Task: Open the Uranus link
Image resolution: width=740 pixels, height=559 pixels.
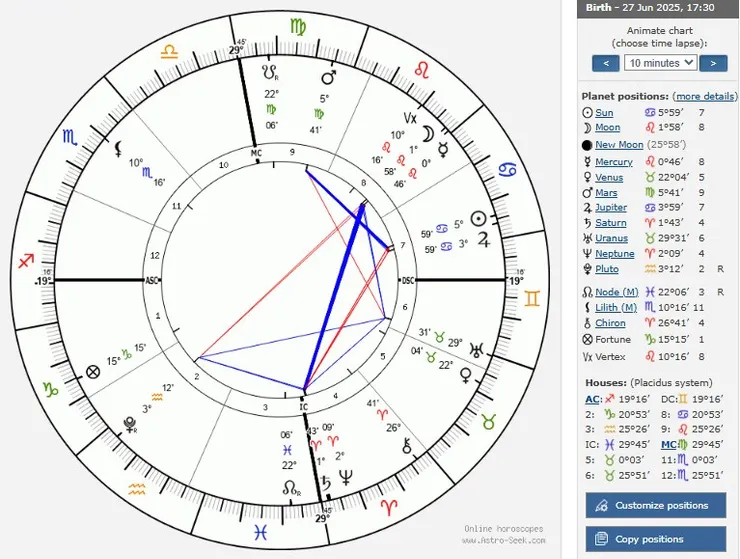Action: click(x=612, y=238)
